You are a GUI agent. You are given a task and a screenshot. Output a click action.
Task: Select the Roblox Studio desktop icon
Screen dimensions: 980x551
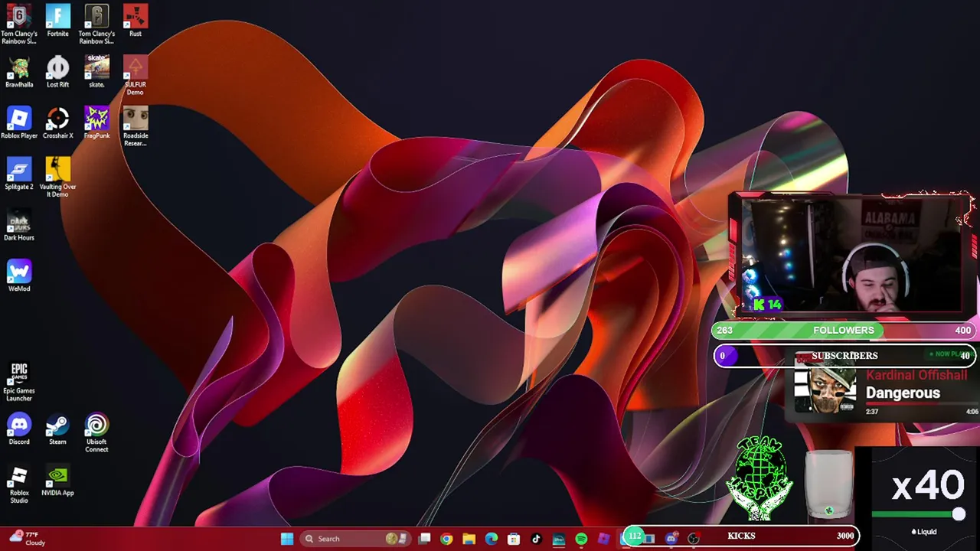point(19,484)
